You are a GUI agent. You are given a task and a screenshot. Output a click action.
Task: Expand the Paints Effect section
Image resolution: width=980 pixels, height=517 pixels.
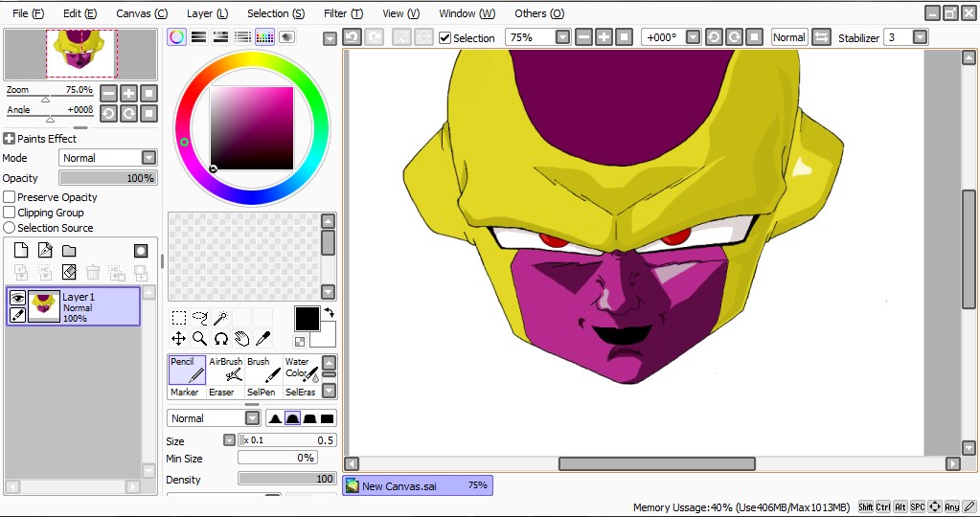click(x=9, y=139)
